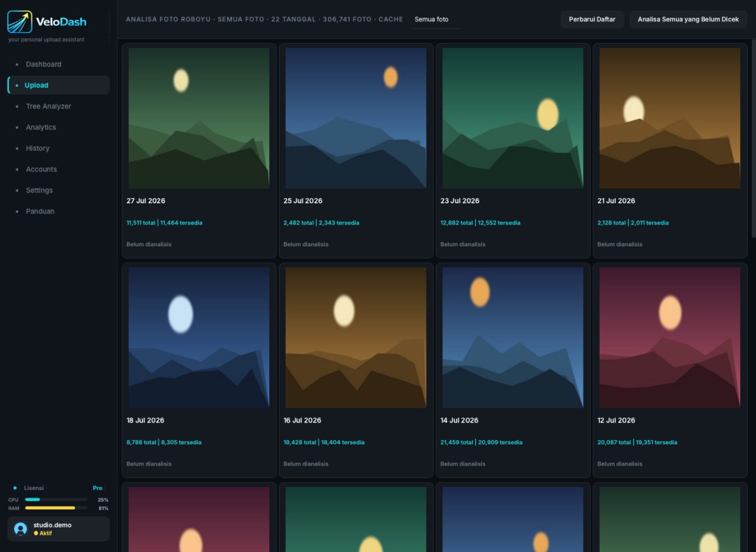Click Belum dianalisis status on 12 Jul card
This screenshot has height=552, width=756.
click(x=620, y=464)
